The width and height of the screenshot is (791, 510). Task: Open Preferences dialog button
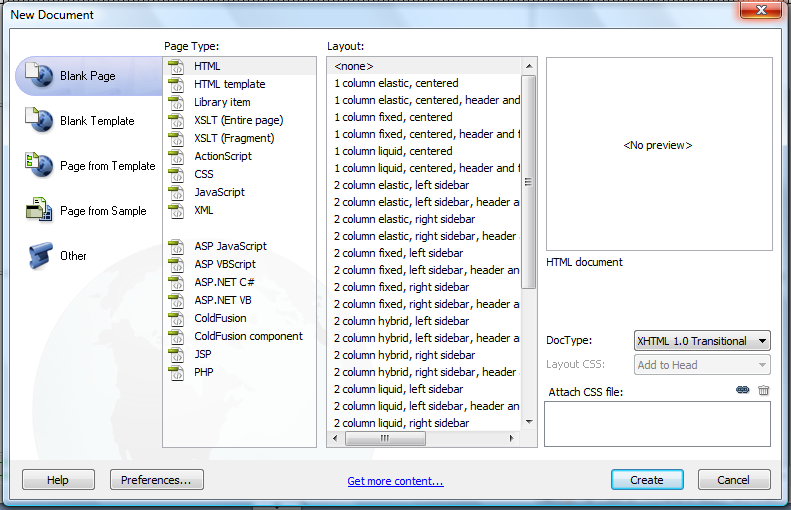pyautogui.click(x=156, y=480)
